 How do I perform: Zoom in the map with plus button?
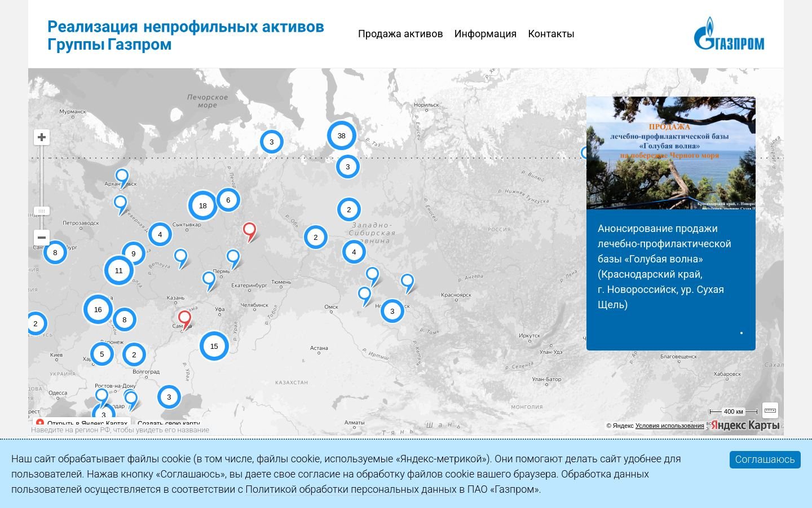click(x=42, y=137)
